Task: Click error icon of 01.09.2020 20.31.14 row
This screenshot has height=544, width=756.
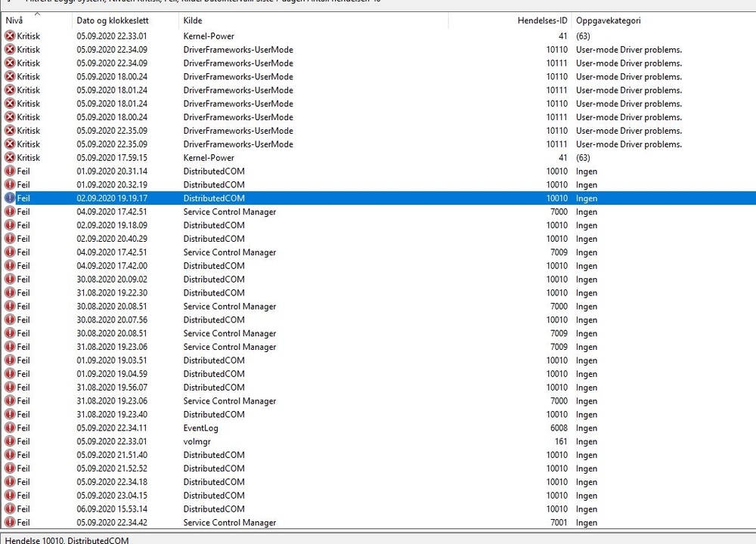Action: tap(10, 171)
